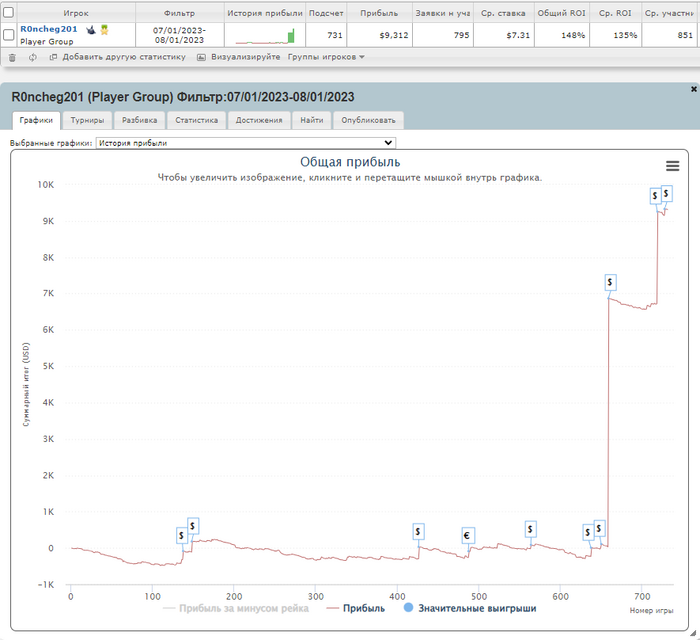Viewport: 700px width, 640px height.
Task: Sort by the Прибыль column header
Action: [379, 13]
